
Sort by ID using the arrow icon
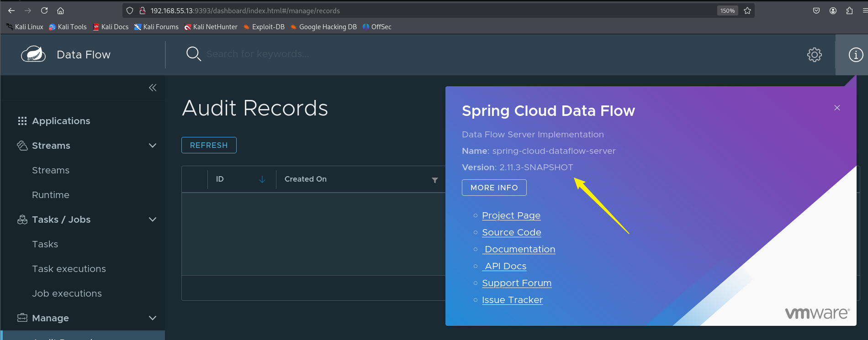coord(262,179)
